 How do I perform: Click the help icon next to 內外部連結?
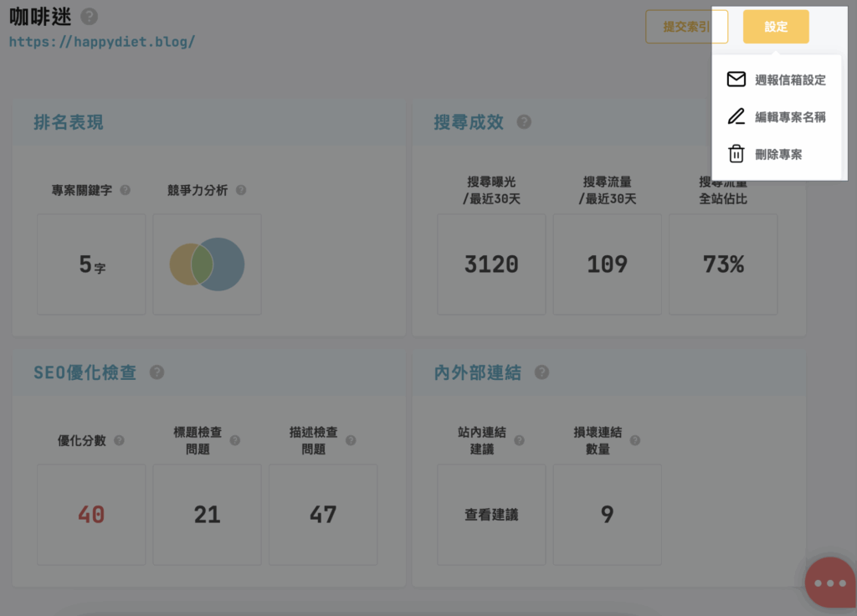[541, 372]
